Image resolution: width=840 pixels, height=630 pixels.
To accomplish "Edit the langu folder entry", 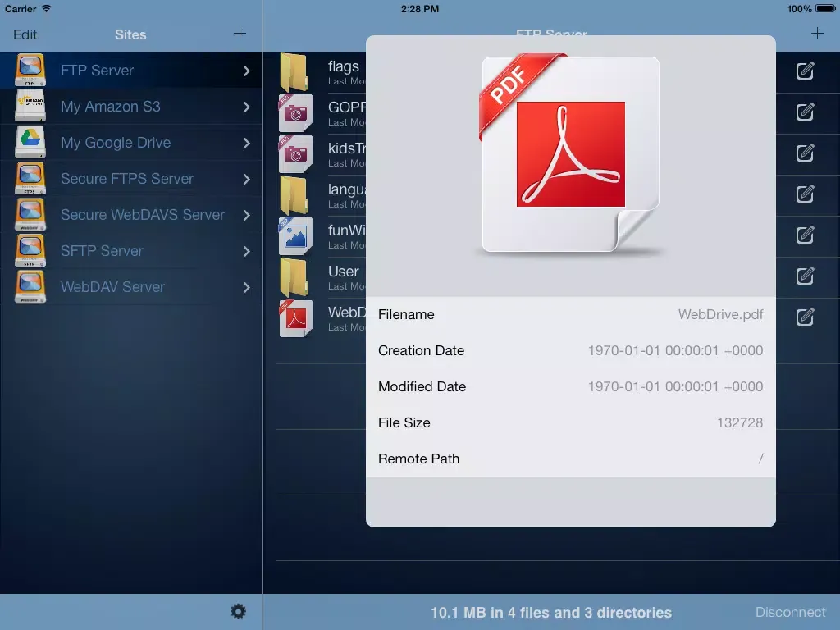I will click(x=805, y=194).
